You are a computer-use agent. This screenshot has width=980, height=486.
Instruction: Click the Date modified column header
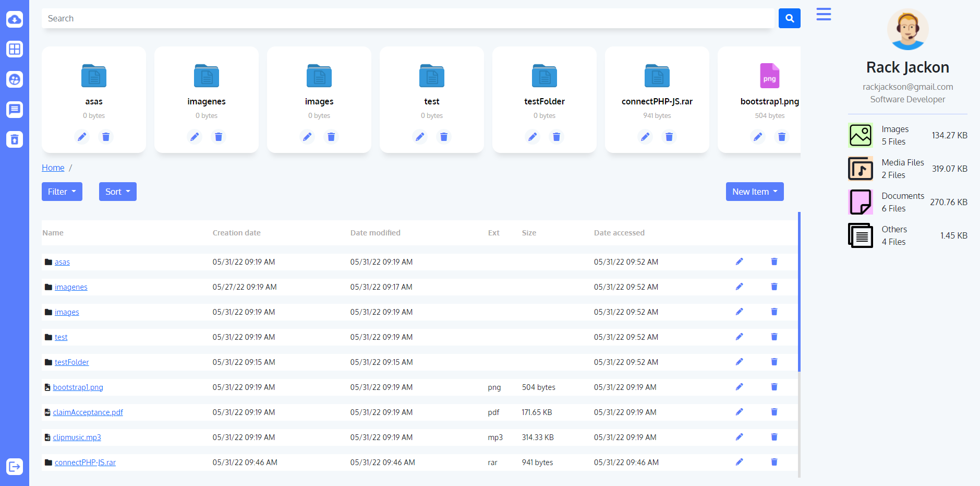click(375, 233)
